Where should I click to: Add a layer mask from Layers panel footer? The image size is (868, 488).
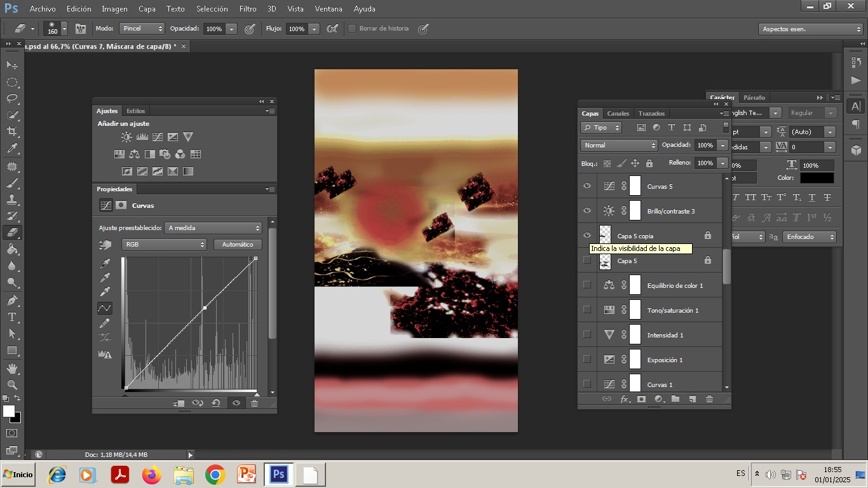(x=641, y=399)
